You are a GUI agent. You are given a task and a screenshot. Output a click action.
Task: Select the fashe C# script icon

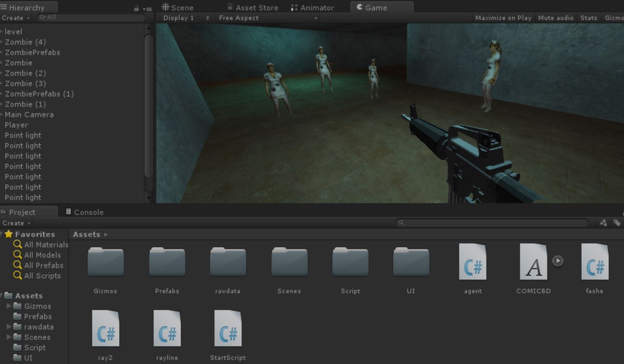click(595, 262)
